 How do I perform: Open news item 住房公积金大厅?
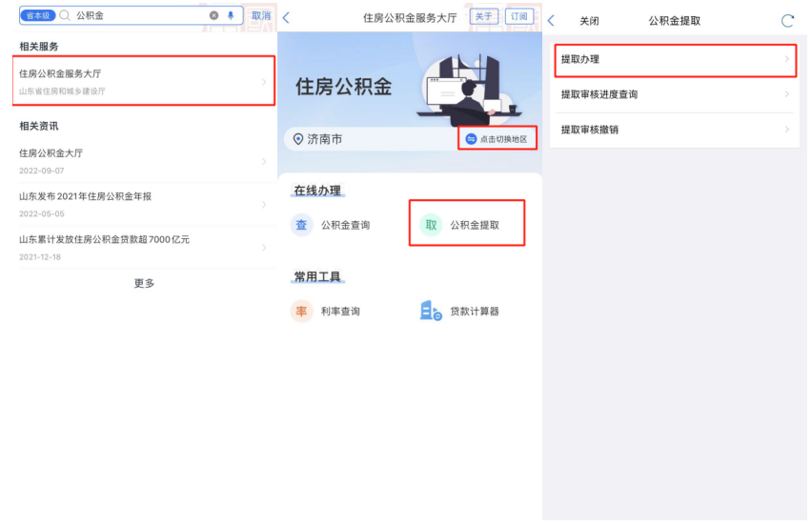click(144, 161)
